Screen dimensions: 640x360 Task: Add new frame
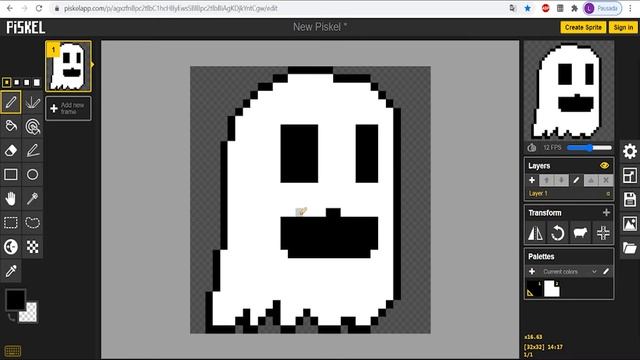click(68, 109)
